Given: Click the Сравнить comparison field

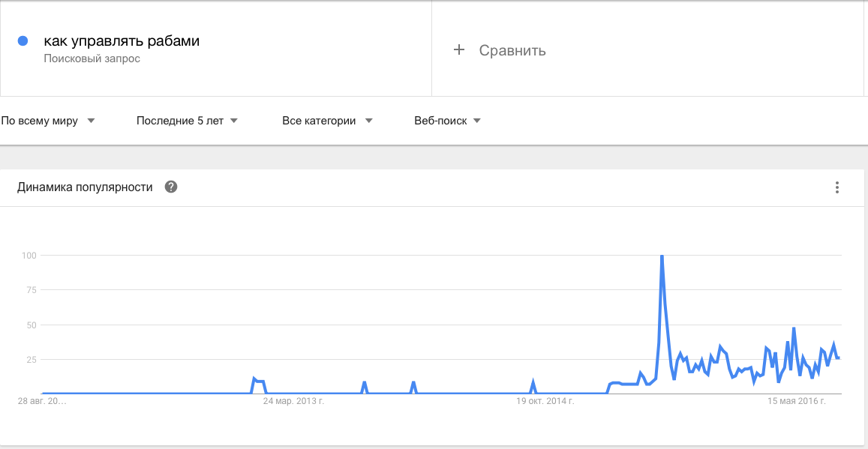Looking at the screenshot, I should 512,49.
